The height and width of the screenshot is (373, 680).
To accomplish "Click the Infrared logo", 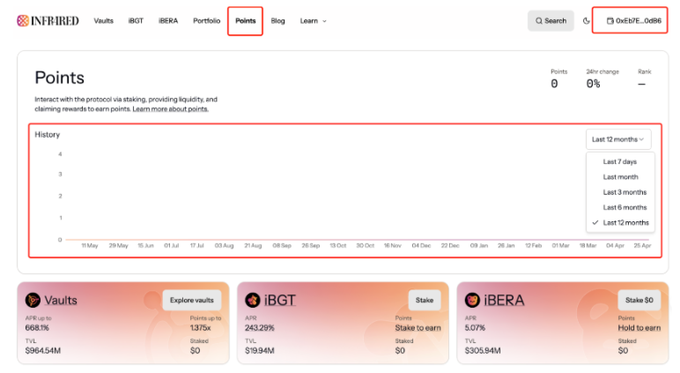I will click(x=48, y=20).
